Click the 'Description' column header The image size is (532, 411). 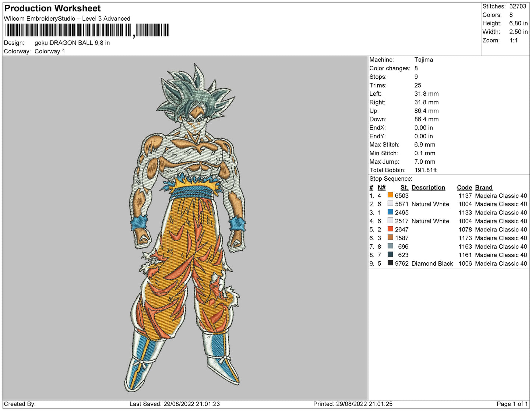click(x=428, y=187)
